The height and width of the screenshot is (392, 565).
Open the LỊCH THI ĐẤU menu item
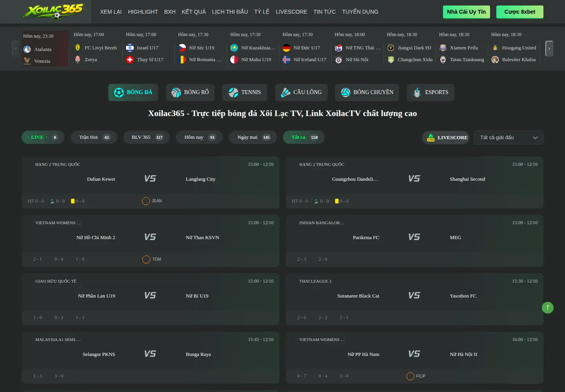tap(230, 12)
